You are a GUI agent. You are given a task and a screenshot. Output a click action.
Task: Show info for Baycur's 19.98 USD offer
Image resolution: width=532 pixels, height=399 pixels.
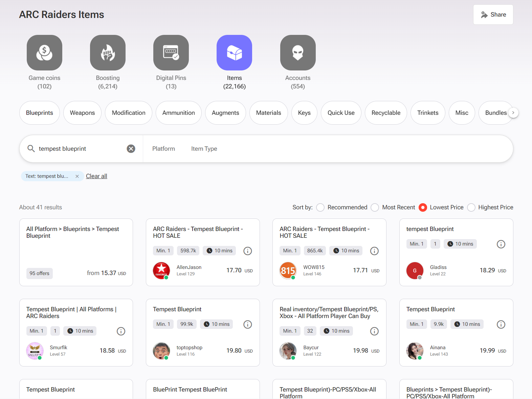pyautogui.click(x=374, y=331)
